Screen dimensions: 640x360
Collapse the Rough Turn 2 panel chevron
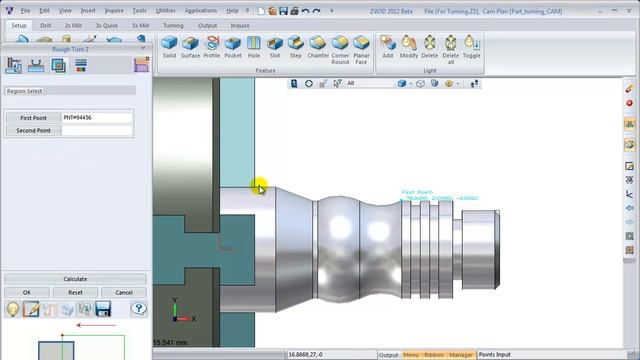click(x=143, y=48)
